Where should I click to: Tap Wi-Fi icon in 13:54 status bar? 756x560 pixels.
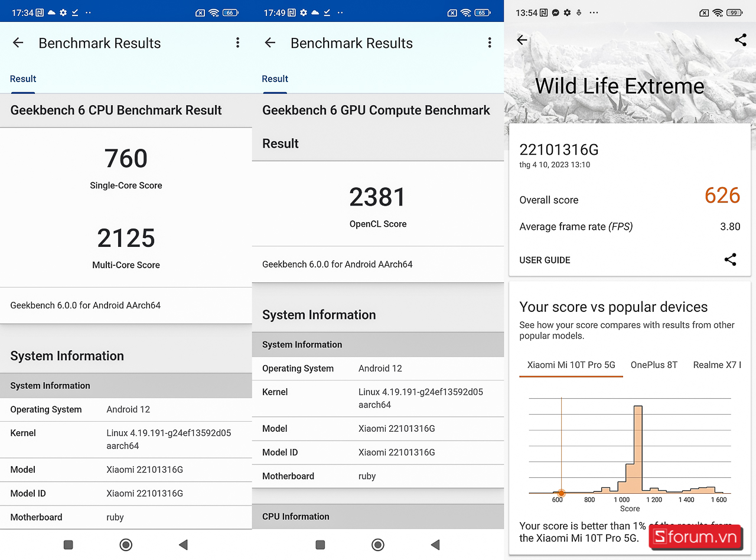click(x=718, y=12)
